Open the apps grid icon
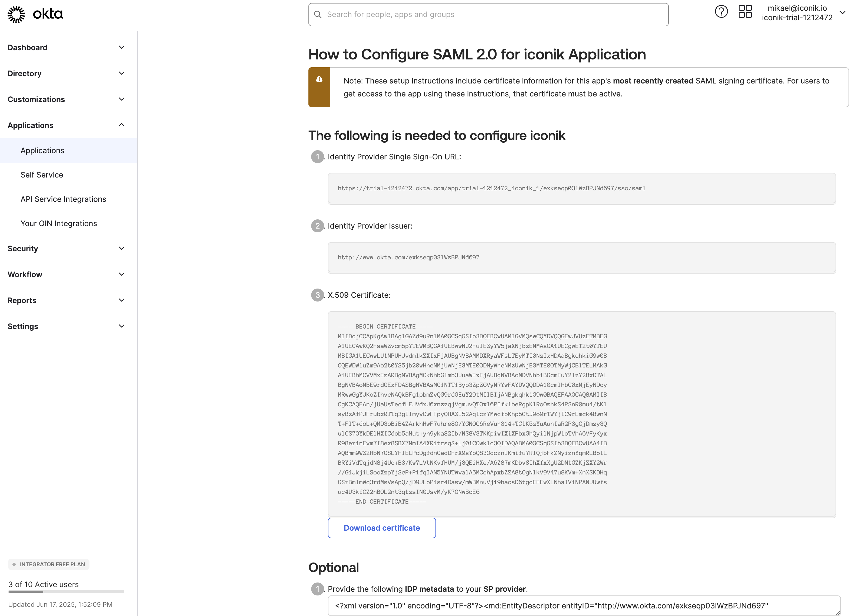 745,12
